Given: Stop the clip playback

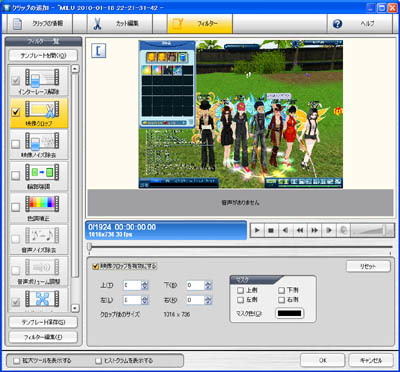Looking at the screenshot, I should tap(271, 230).
